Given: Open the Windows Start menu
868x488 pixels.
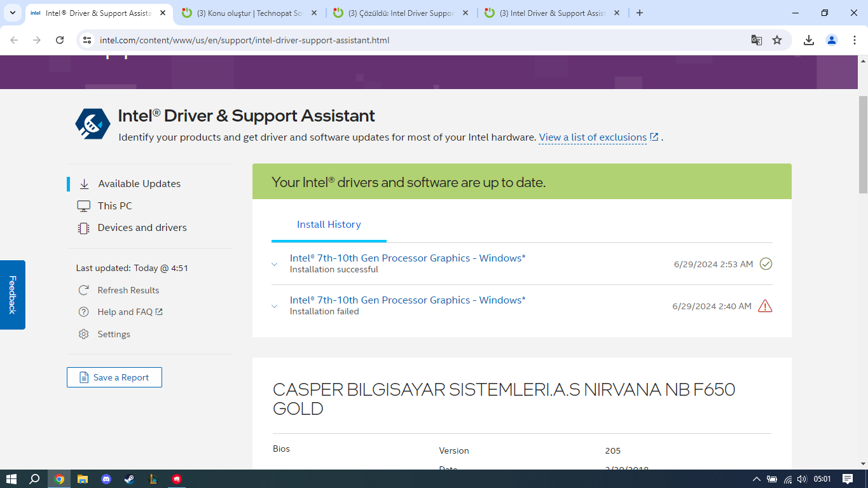Looking at the screenshot, I should (11, 479).
